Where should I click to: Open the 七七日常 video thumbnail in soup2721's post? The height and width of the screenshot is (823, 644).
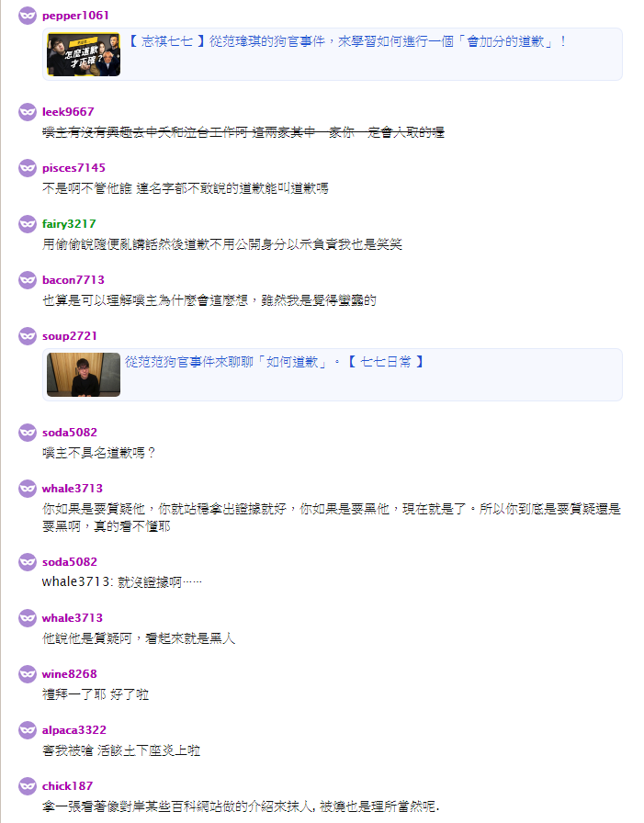(x=84, y=375)
